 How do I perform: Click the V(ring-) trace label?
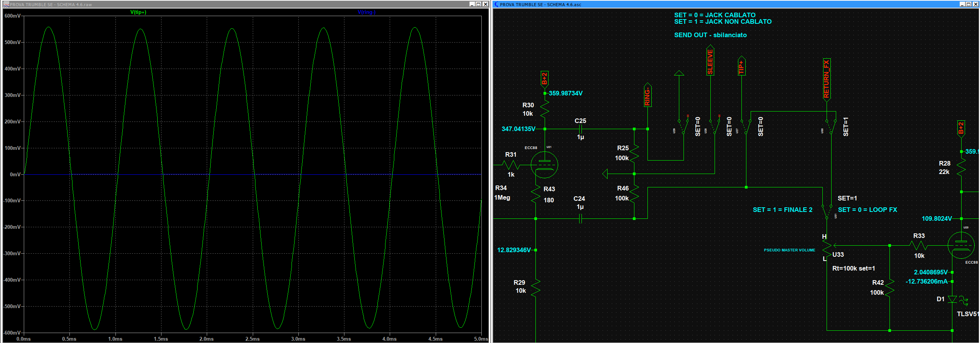(x=366, y=12)
